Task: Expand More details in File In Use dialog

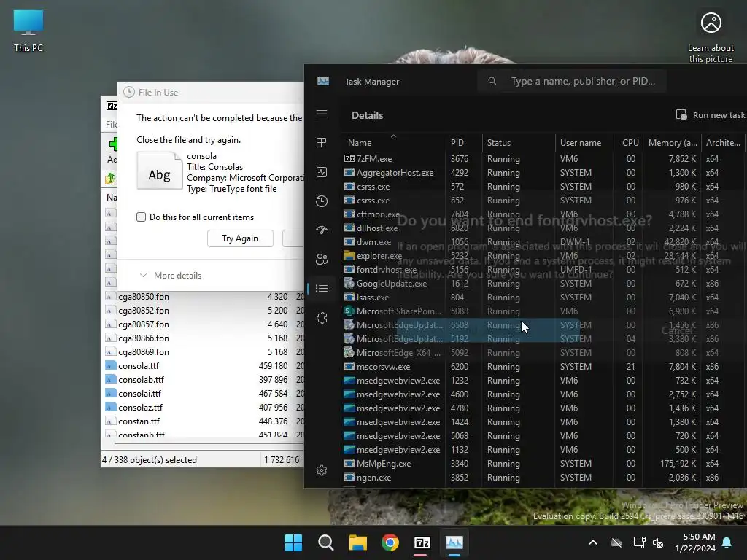Action: tap(171, 275)
